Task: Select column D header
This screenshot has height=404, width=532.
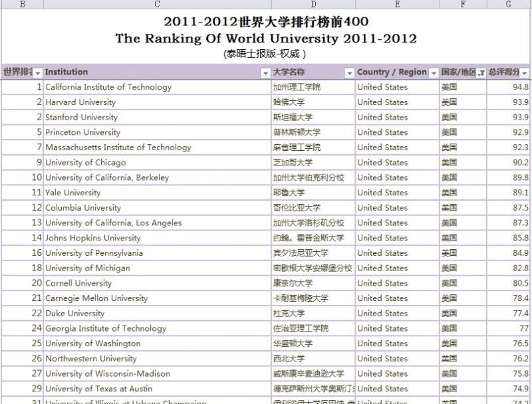Action: point(313,4)
